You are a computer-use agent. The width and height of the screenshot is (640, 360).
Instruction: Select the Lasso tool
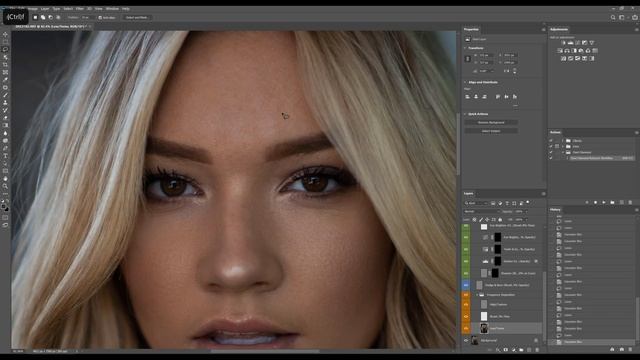[5, 49]
